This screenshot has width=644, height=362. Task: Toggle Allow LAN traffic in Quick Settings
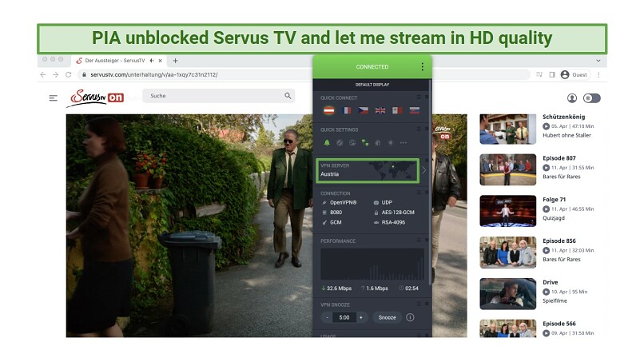[x=365, y=143]
